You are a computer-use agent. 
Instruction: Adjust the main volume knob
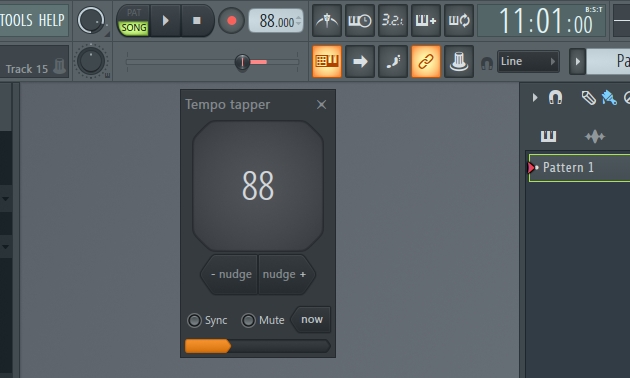pos(91,20)
